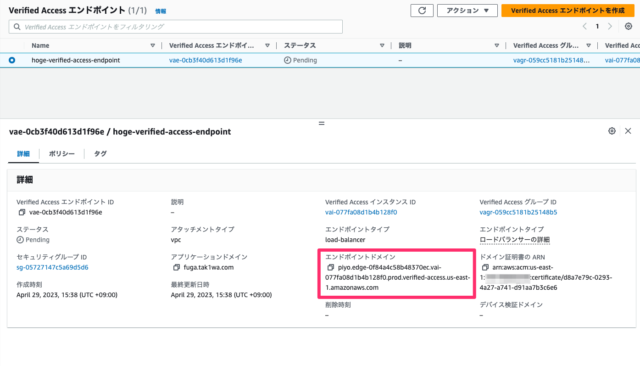The width and height of the screenshot is (640, 366).
Task: Go to previous page arrow
Action: click(584, 27)
